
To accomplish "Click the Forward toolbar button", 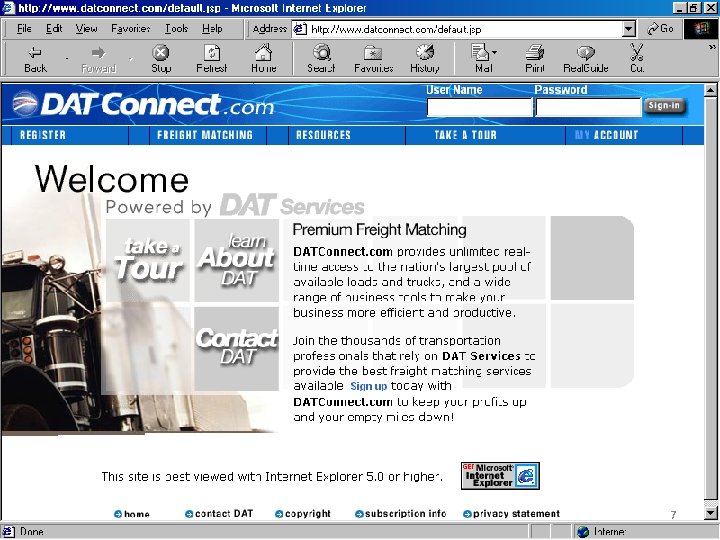I will 98,59.
